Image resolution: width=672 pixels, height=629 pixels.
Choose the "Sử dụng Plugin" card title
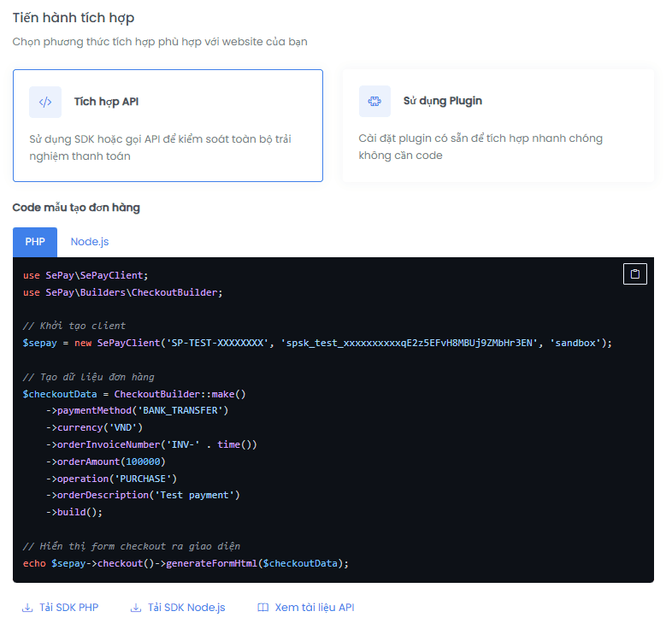point(443,101)
